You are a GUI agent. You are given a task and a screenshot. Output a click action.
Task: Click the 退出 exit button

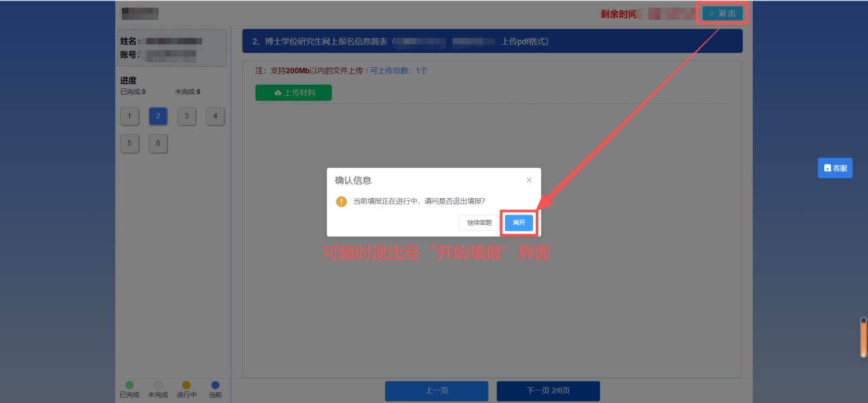[x=721, y=12]
